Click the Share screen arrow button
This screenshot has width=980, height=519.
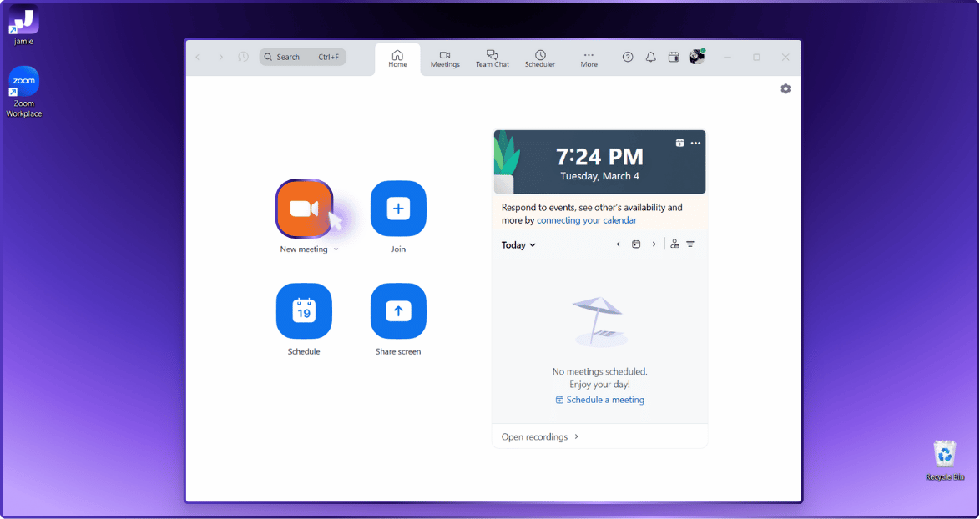pos(399,311)
